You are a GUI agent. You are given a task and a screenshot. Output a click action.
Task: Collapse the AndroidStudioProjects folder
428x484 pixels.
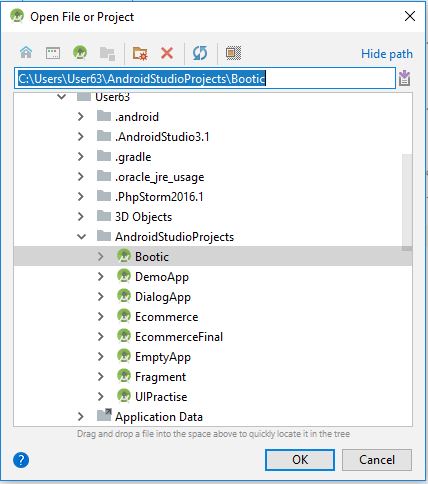click(81, 237)
